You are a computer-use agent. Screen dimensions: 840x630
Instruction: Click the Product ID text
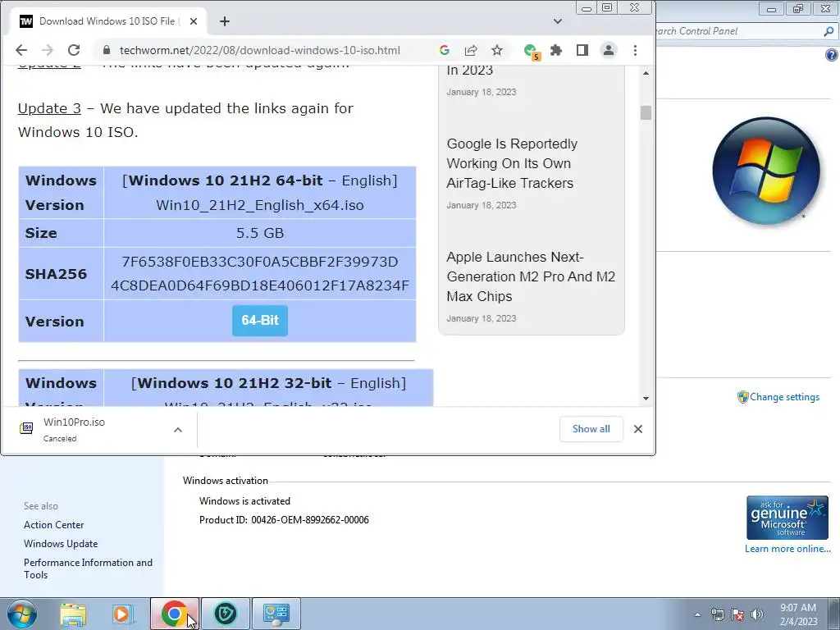pyautogui.click(x=284, y=519)
